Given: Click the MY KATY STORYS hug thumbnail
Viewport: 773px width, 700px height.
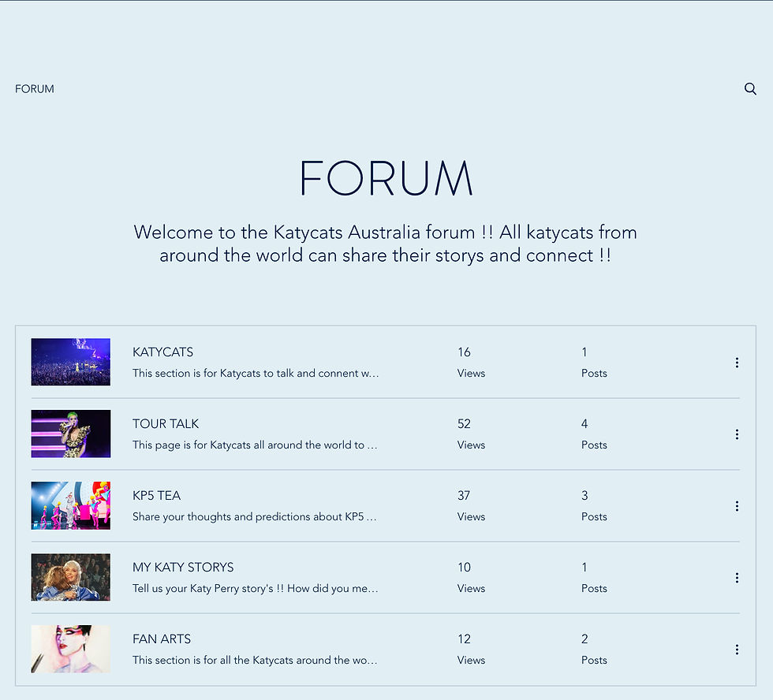Looking at the screenshot, I should 70,577.
